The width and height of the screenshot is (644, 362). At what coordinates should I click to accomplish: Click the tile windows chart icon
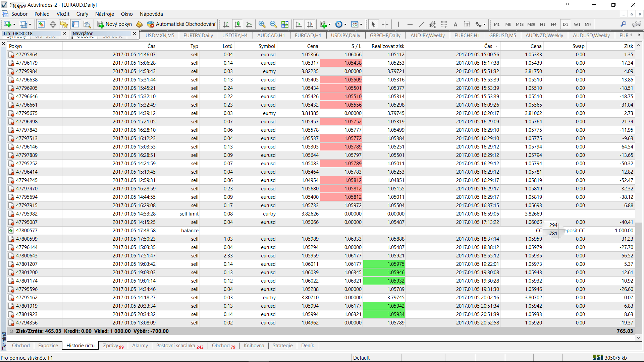285,24
